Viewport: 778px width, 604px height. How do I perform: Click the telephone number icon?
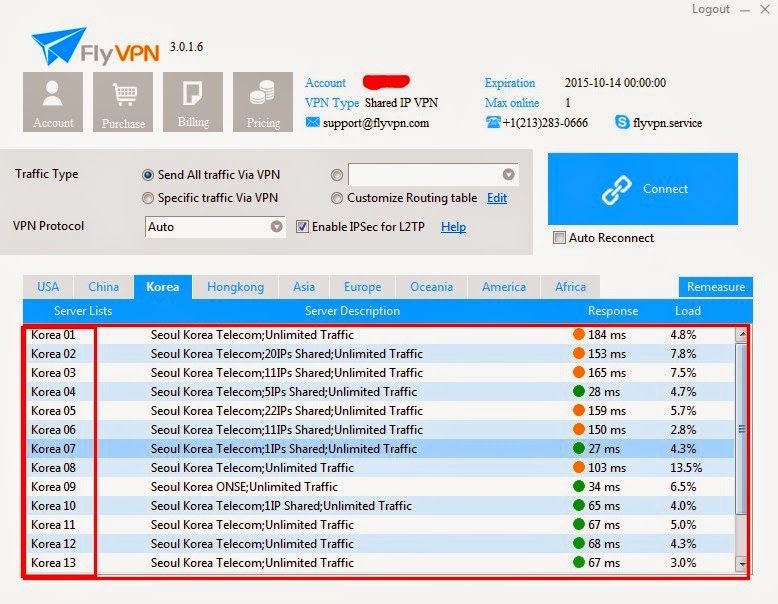pyautogui.click(x=493, y=122)
